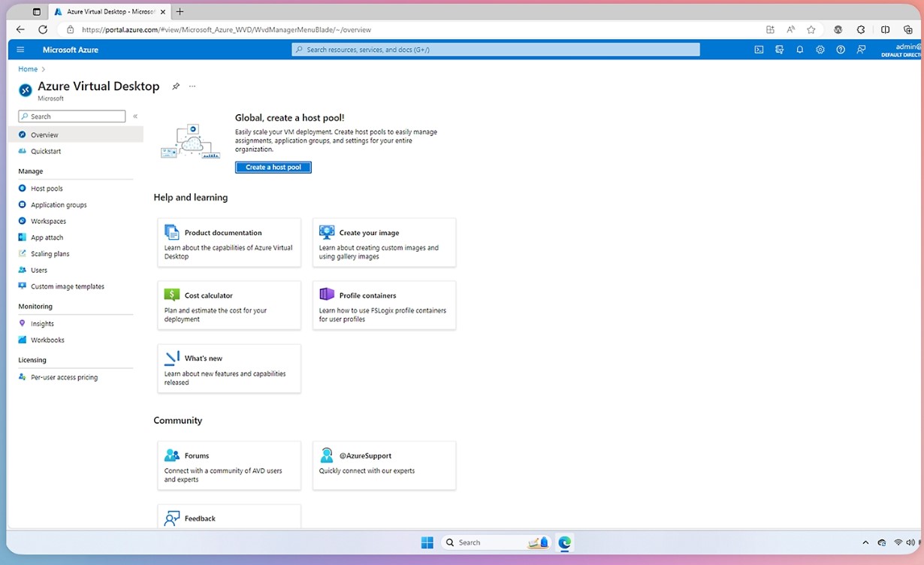Open browser collections icon

tap(908, 29)
